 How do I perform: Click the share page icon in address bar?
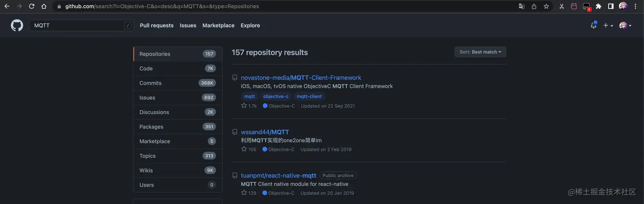(x=534, y=6)
